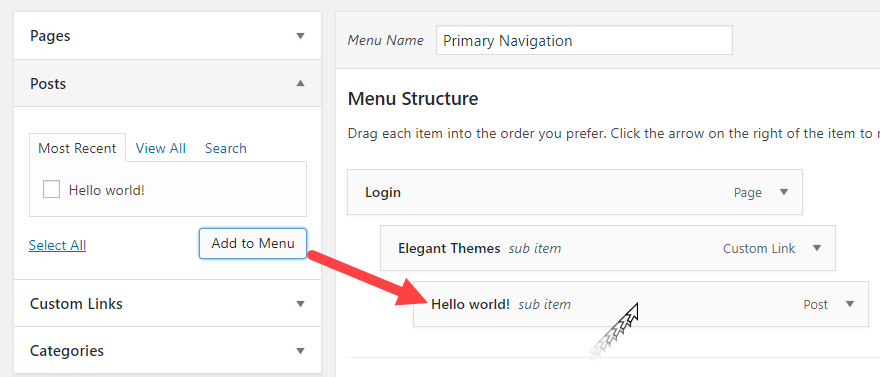Select the Login menu item bar
The image size is (880, 377).
[575, 192]
